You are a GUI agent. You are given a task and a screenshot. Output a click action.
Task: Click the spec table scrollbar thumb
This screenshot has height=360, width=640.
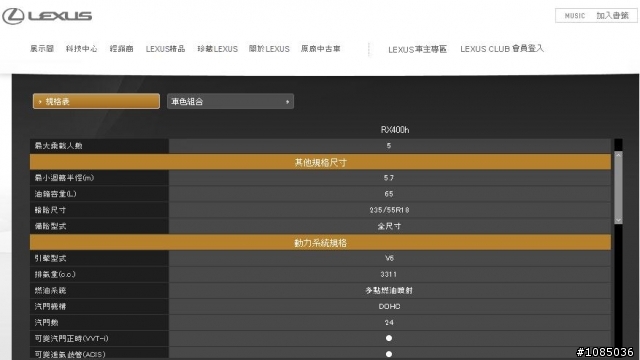618,188
